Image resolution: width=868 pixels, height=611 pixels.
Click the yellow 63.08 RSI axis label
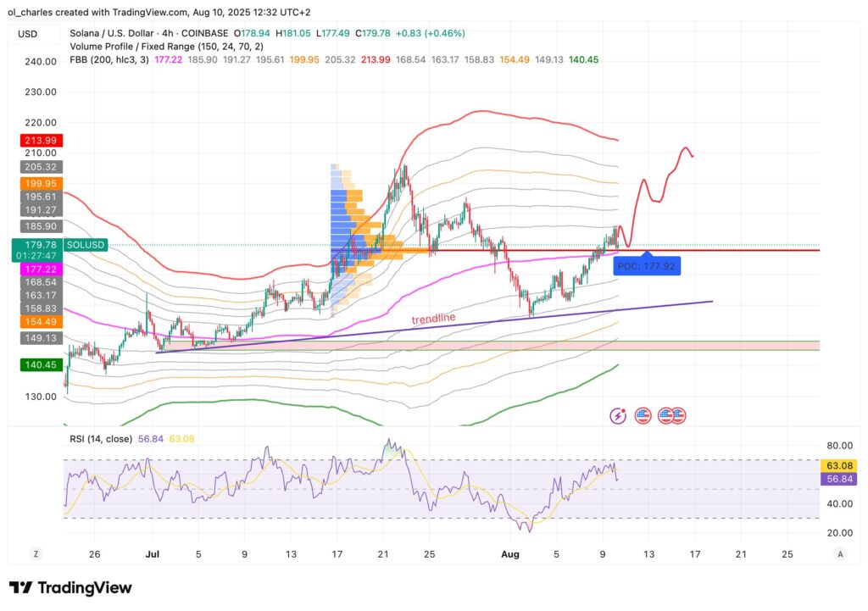(839, 465)
